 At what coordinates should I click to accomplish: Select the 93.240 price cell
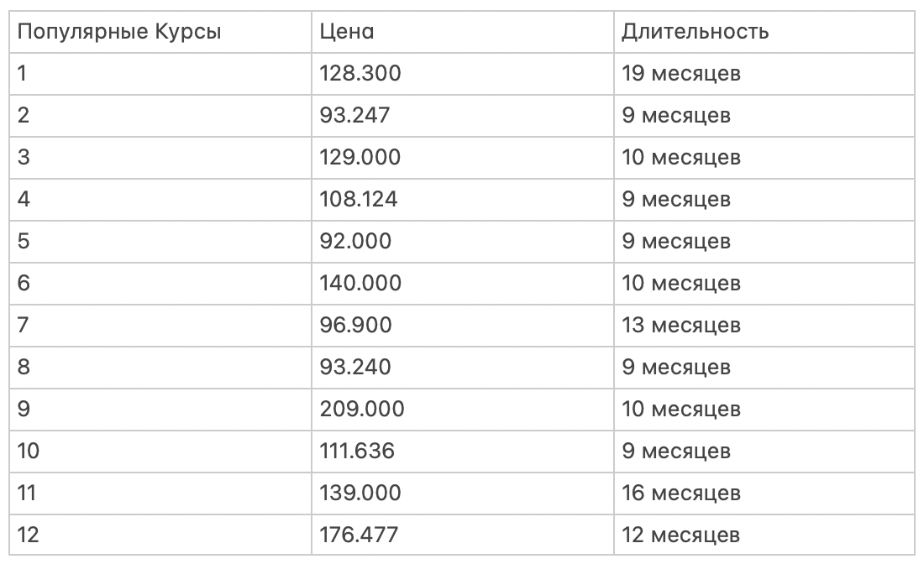click(355, 368)
